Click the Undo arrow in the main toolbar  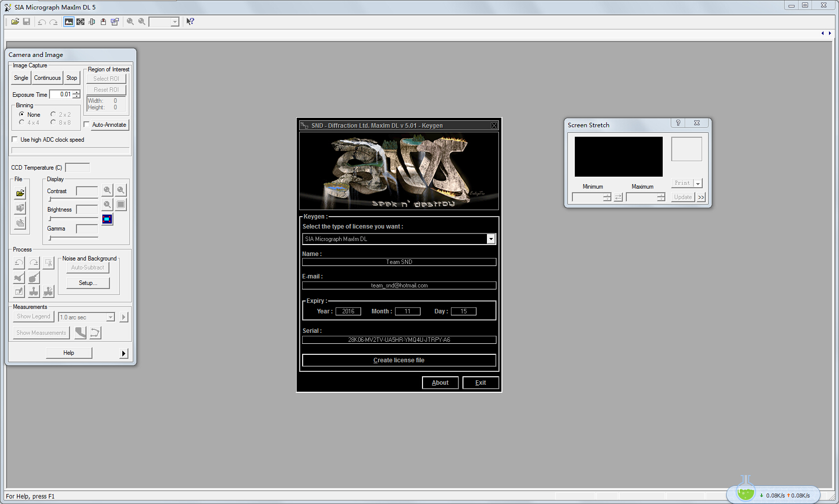pos(42,22)
